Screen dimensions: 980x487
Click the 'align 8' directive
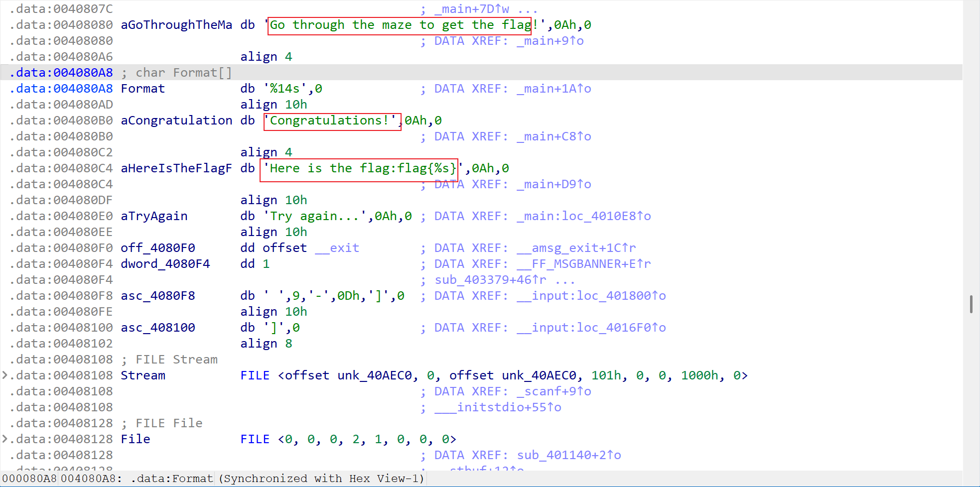point(266,344)
